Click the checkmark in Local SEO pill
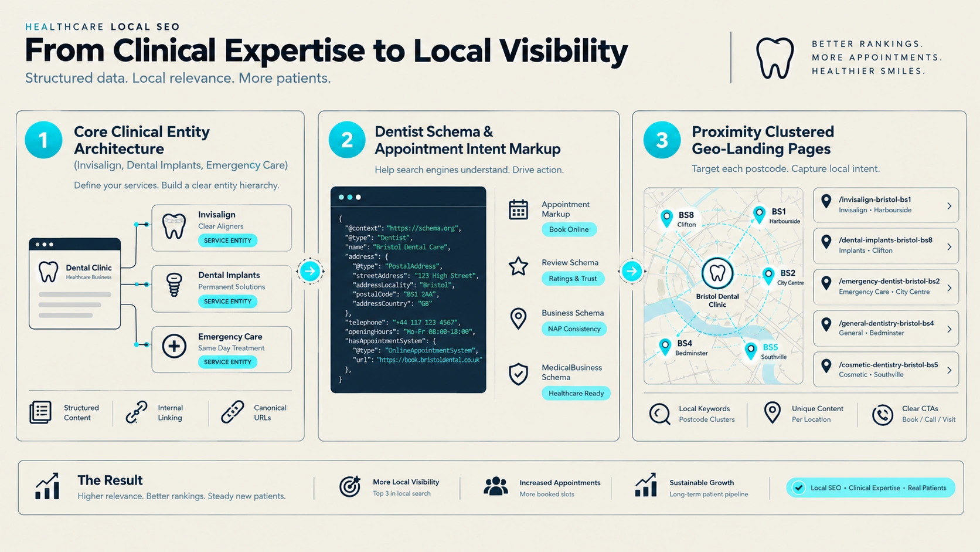 coord(798,487)
